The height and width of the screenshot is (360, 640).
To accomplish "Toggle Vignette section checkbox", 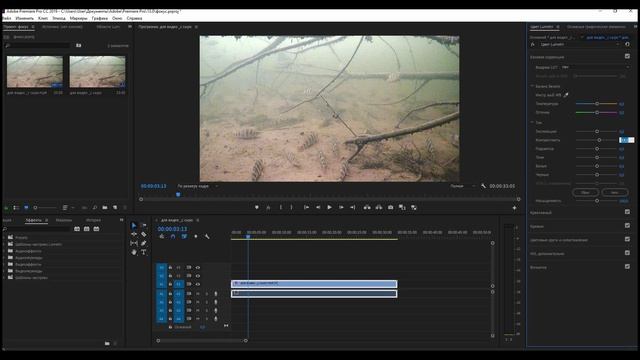I will pos(627,267).
